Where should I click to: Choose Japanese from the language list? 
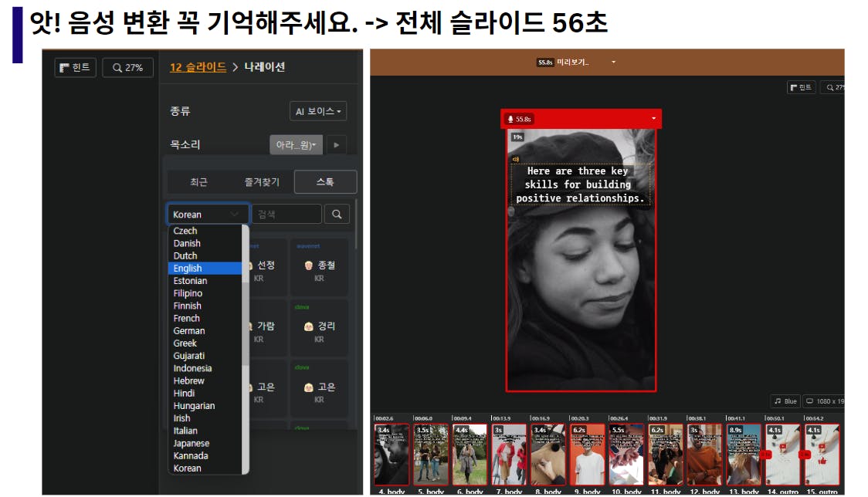pos(205,443)
